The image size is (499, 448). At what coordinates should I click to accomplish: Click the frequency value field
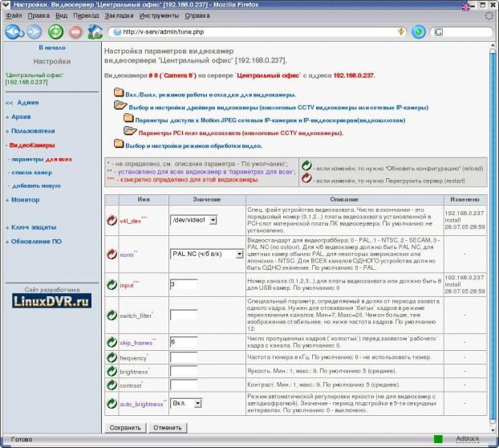(184, 357)
